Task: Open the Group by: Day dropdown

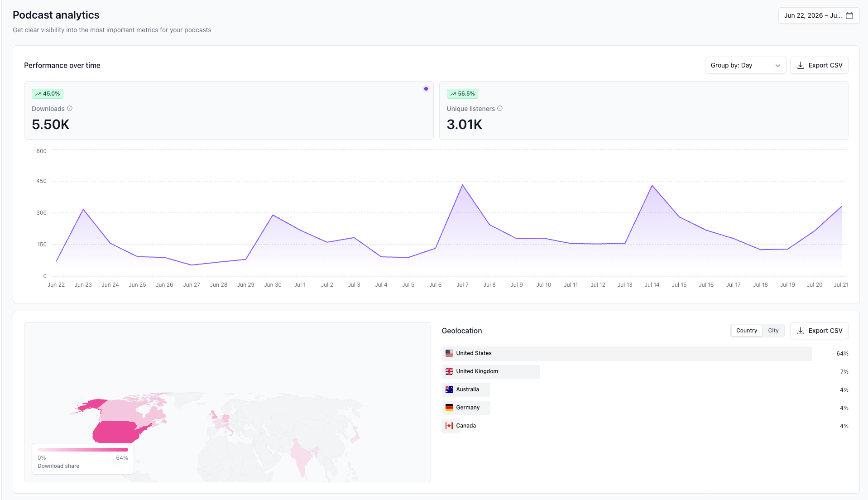Action: click(745, 65)
